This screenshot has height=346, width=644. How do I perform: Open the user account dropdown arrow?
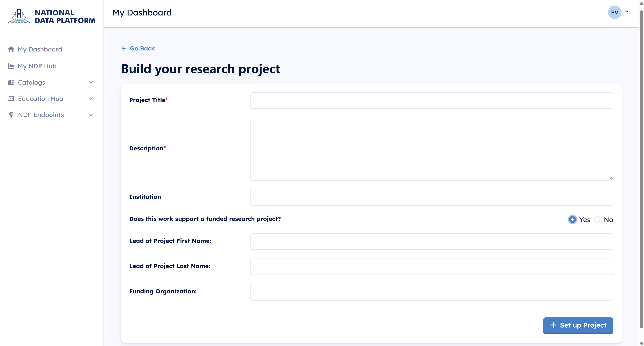coord(627,11)
